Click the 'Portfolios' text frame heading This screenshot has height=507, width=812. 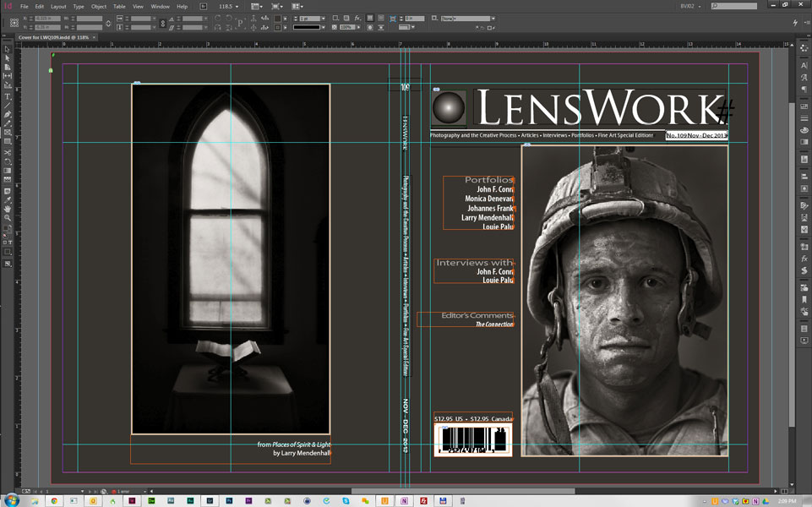coord(489,180)
